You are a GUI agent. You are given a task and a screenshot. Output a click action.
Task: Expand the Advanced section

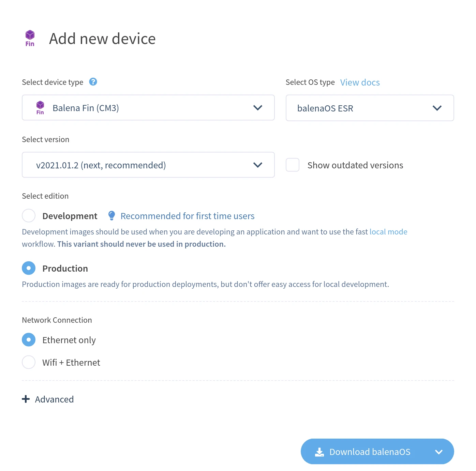click(54, 399)
